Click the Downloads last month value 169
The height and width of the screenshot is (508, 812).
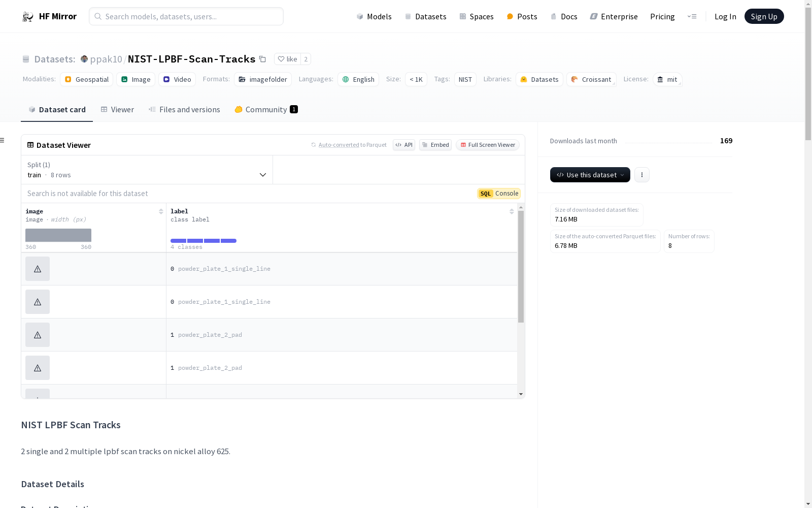pos(726,141)
